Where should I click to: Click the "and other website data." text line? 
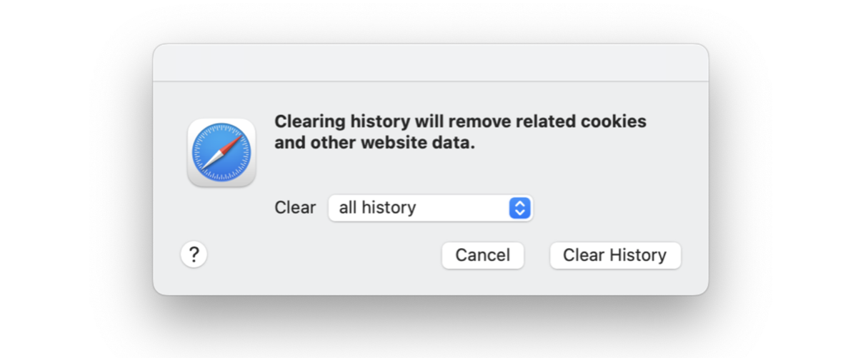(374, 143)
